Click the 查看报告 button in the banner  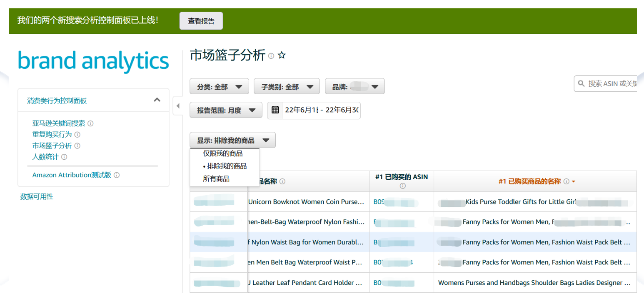tap(201, 20)
